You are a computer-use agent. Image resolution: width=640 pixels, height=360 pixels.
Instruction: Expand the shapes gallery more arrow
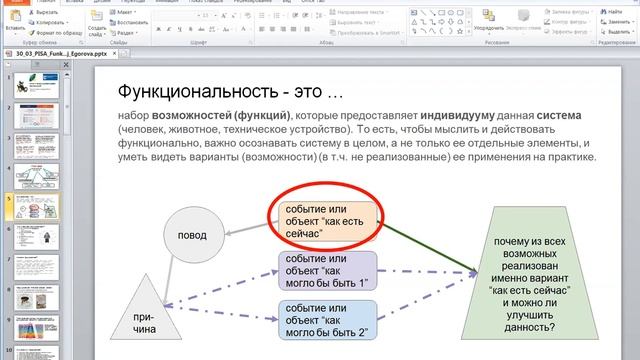tap(468, 31)
